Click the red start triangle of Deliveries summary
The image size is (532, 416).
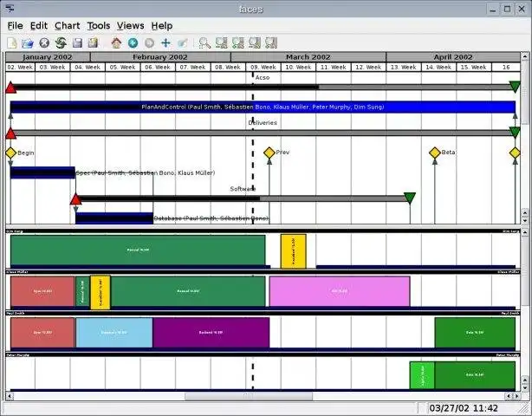(11, 133)
